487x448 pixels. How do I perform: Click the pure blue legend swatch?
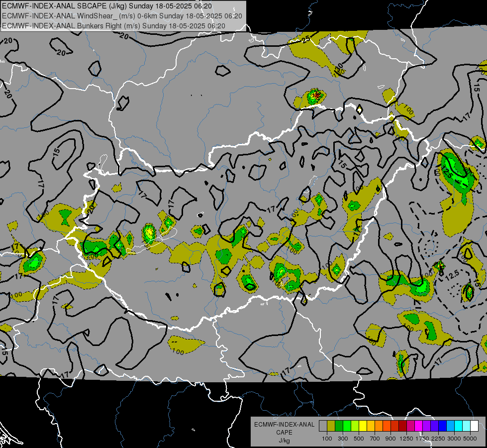[443, 426]
